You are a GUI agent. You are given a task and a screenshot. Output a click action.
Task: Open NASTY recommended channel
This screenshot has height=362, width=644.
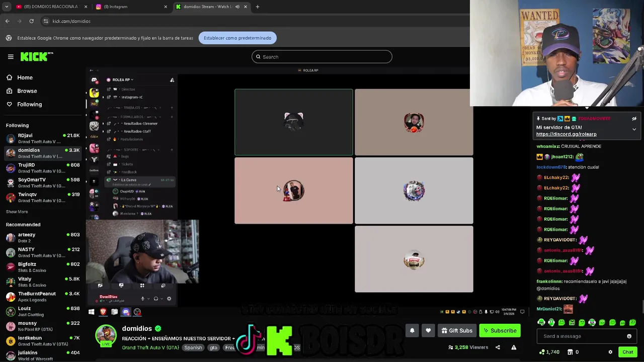click(43, 252)
